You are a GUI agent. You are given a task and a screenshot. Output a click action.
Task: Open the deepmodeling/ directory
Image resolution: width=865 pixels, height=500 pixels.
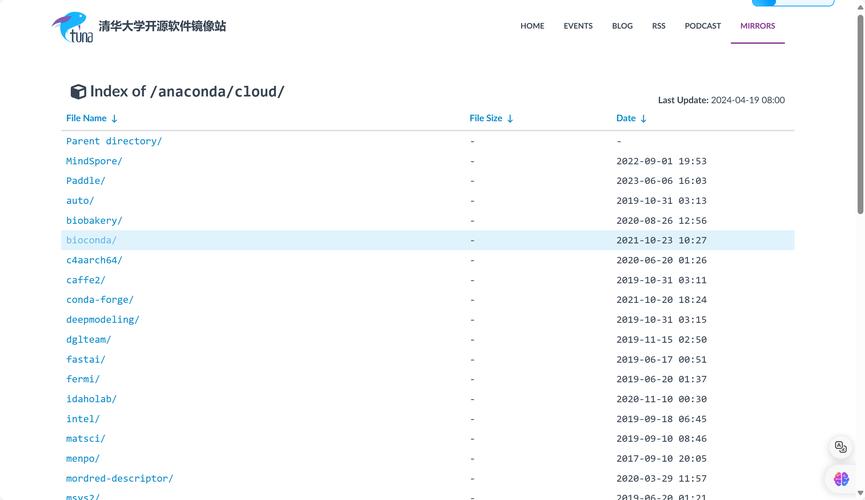coord(103,320)
